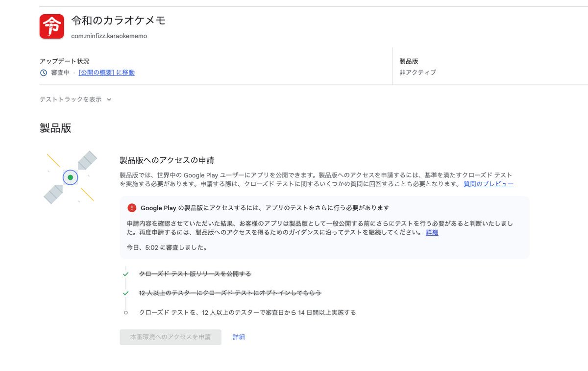This screenshot has height=371, width=588.
Task: Open the 質問のプレビュー link
Action: 489,184
